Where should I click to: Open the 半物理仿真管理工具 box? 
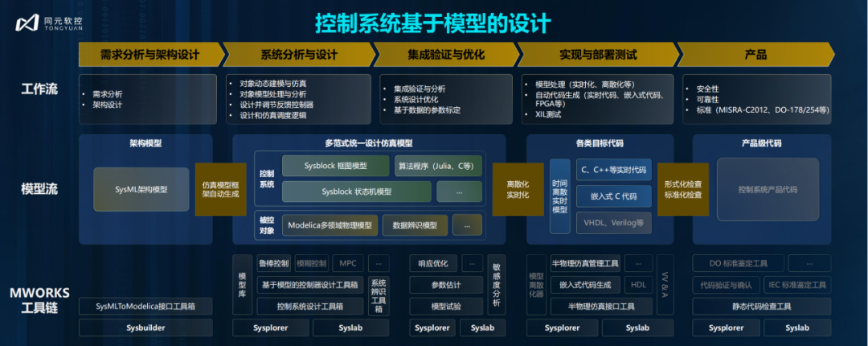(x=585, y=263)
